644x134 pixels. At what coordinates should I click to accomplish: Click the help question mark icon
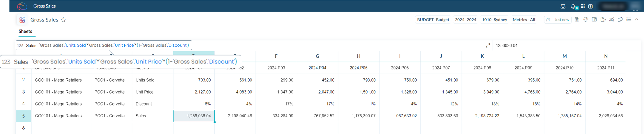590,6
